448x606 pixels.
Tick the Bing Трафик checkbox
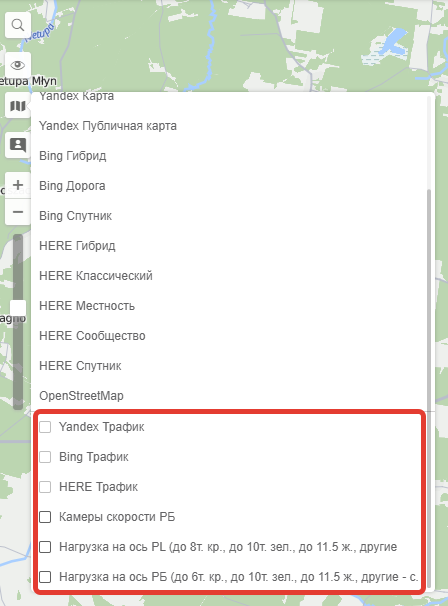(x=45, y=457)
